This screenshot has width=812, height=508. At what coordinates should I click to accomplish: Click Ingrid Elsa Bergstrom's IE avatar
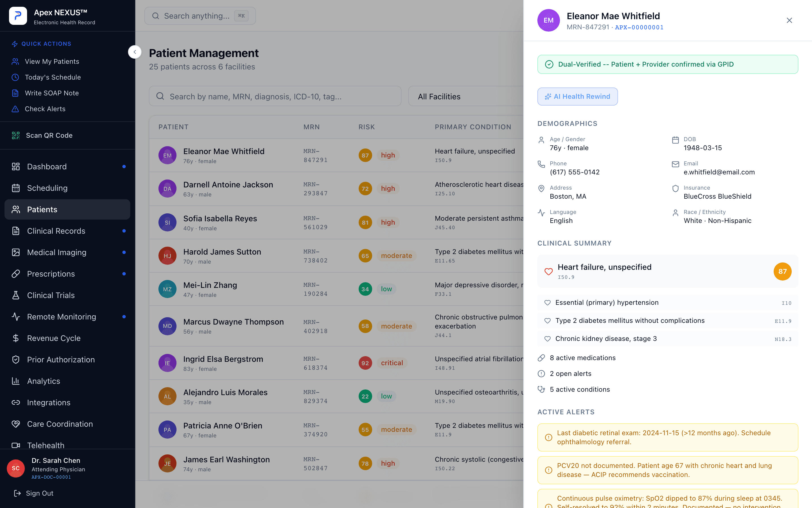[167, 363]
